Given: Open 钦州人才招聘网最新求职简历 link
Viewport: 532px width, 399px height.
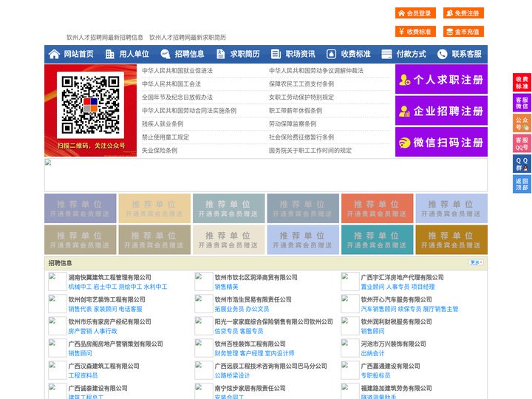Looking at the screenshot, I should click(x=188, y=38).
